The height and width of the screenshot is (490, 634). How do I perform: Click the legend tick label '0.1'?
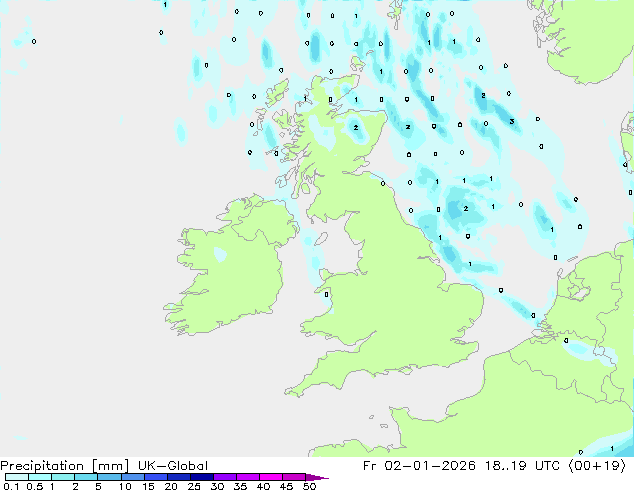coord(11,486)
